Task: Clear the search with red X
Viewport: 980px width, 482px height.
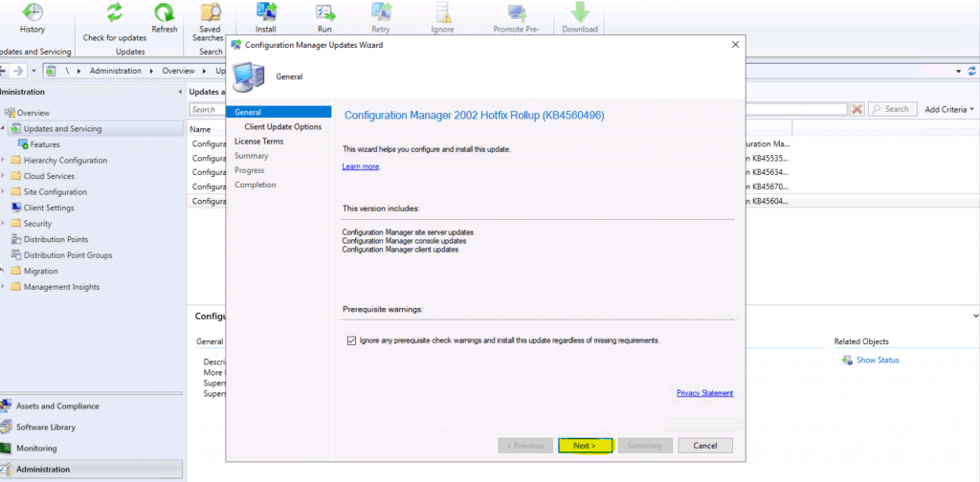Action: (x=857, y=109)
